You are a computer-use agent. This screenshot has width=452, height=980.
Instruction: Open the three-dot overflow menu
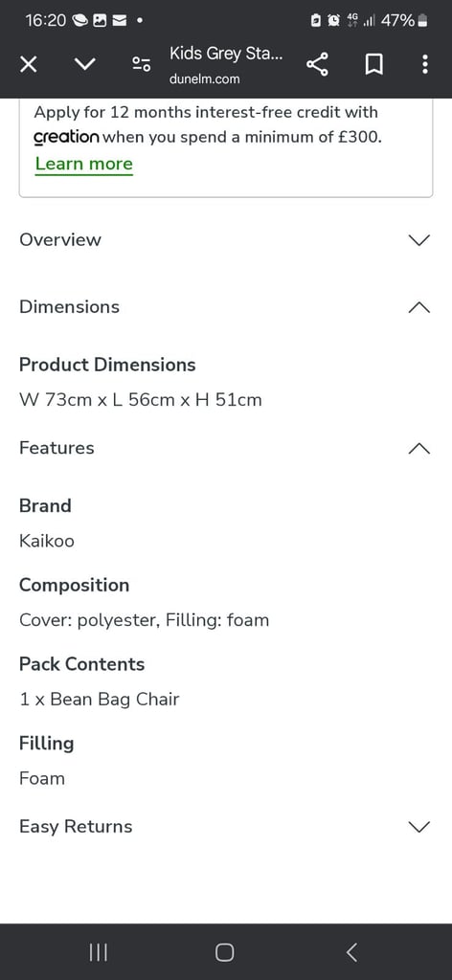pyautogui.click(x=425, y=64)
